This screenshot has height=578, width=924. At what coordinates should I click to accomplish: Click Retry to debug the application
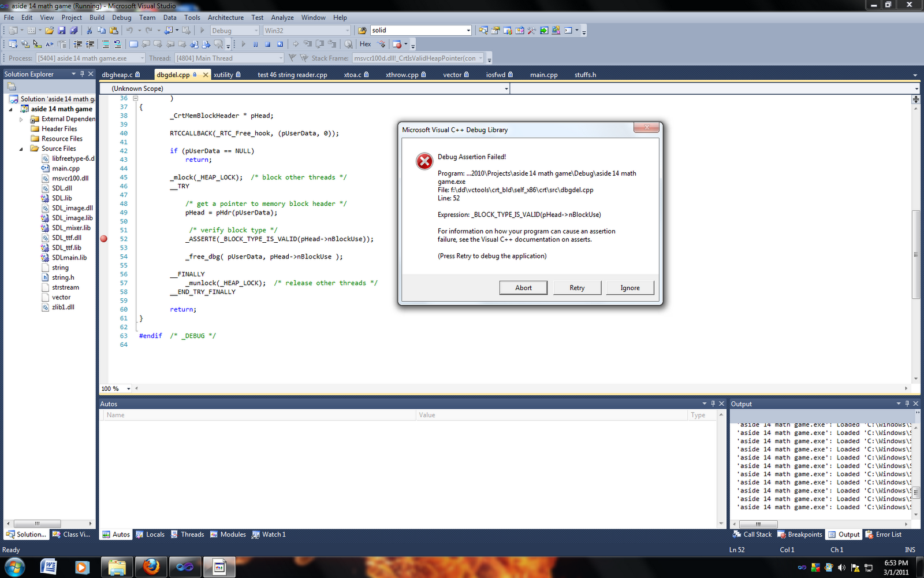pyautogui.click(x=577, y=288)
